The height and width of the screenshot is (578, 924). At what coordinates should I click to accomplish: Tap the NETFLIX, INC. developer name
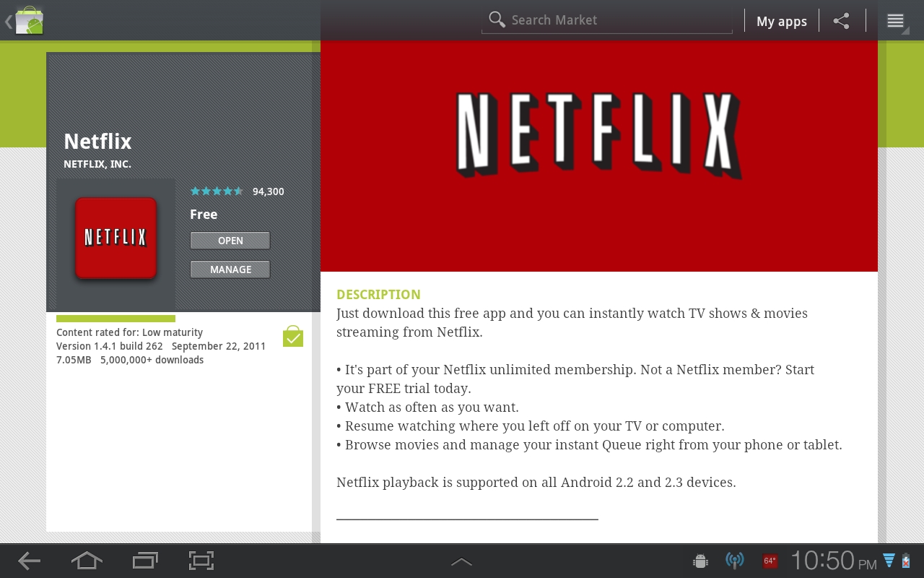pos(97,164)
